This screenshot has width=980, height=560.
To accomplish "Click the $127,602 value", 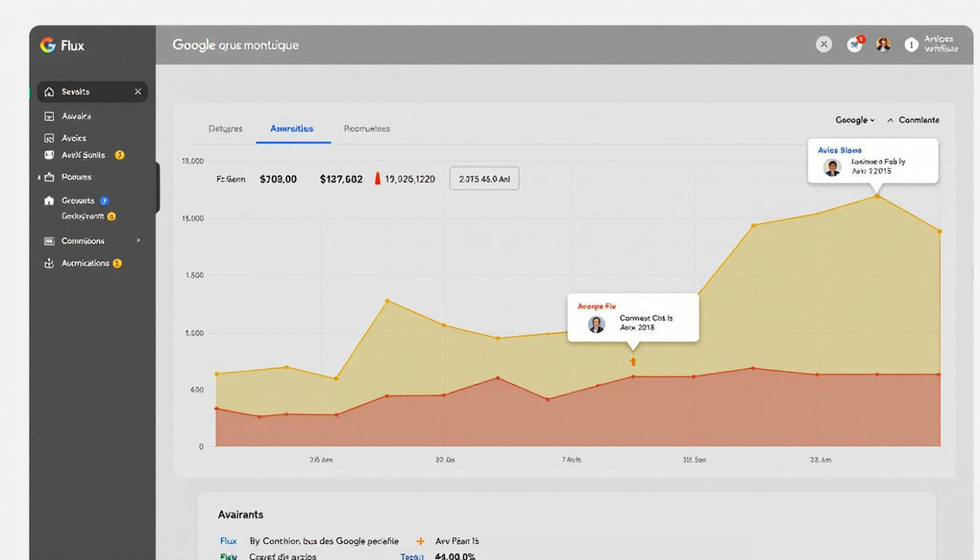I will (x=341, y=179).
